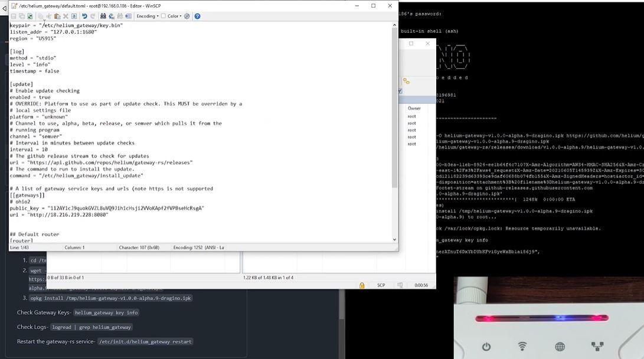644x359 pixels.
Task: Click SCP protocol label in WinSCP status bar
Action: [x=381, y=285]
